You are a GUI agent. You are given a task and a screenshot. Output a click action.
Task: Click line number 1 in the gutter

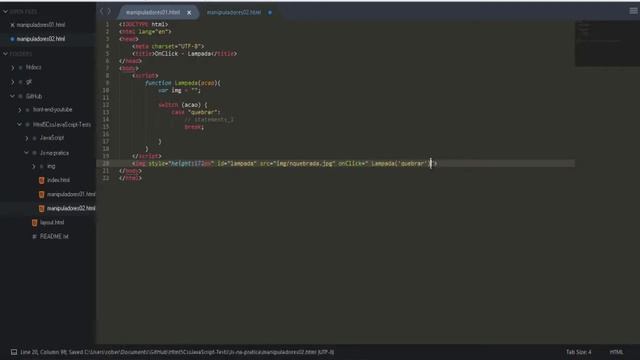click(x=107, y=24)
